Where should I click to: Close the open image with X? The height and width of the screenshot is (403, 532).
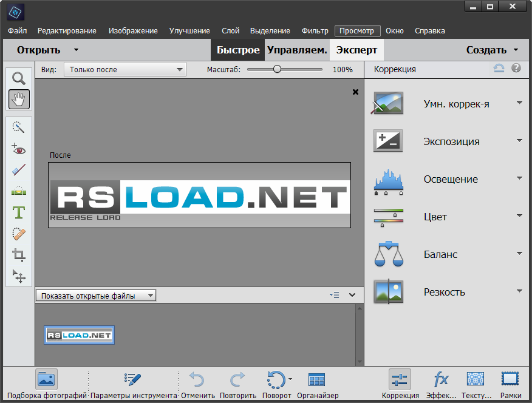coord(355,92)
